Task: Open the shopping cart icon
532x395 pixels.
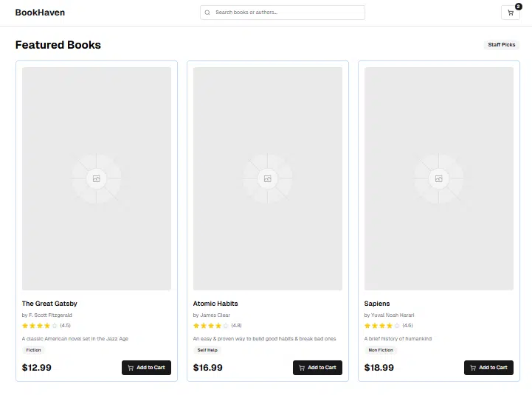Action: [511, 13]
